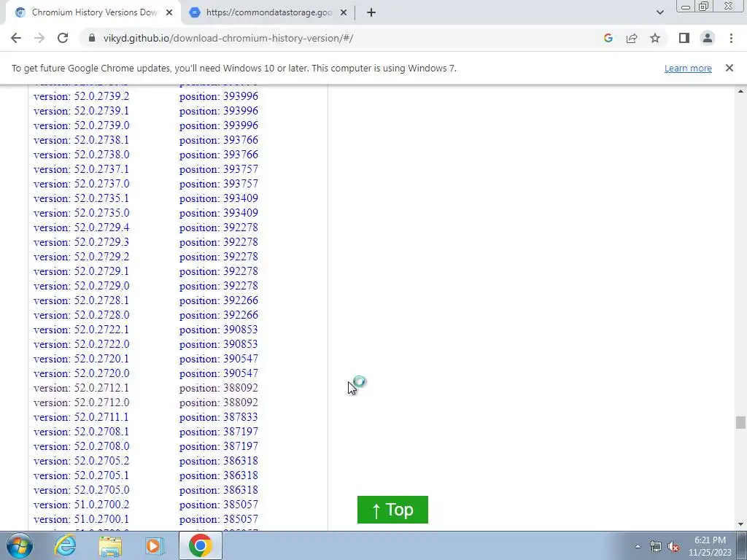Open version 52.0.2720.1 link
This screenshot has height=560, width=747.
pos(82,359)
